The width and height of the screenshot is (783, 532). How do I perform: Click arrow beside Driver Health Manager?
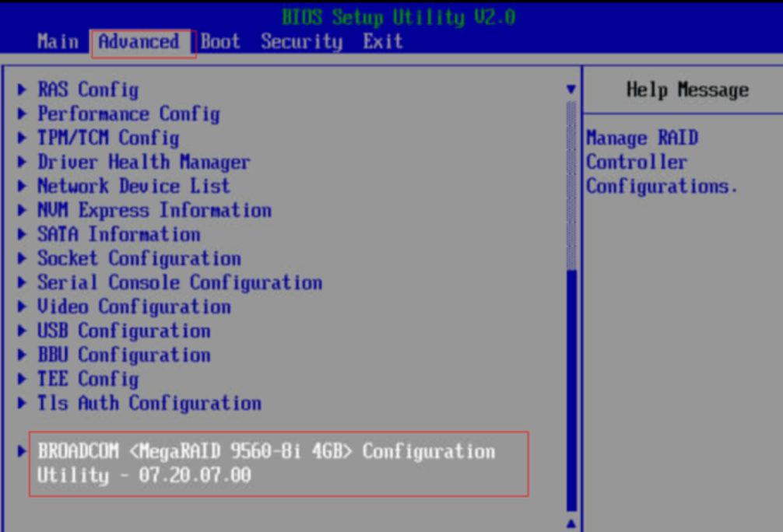pos(22,163)
